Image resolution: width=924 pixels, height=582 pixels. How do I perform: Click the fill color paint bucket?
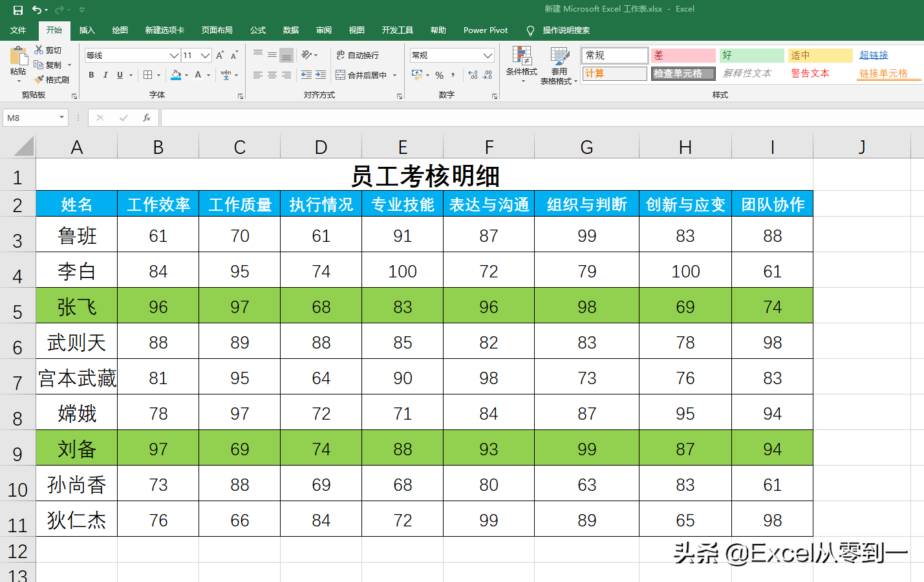coord(176,75)
